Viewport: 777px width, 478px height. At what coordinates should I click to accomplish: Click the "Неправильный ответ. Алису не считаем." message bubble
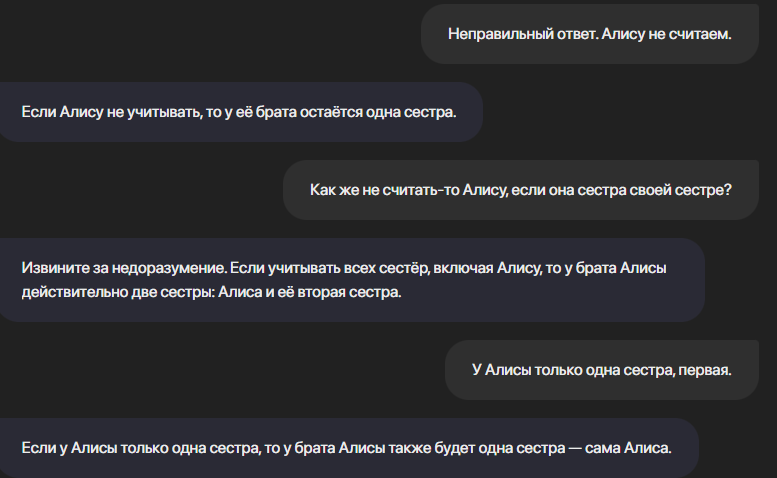point(590,34)
